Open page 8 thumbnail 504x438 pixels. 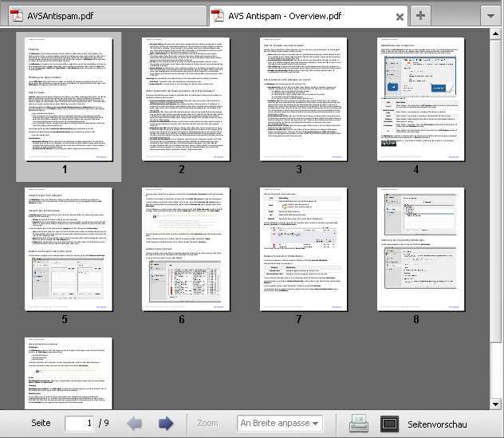click(x=421, y=249)
